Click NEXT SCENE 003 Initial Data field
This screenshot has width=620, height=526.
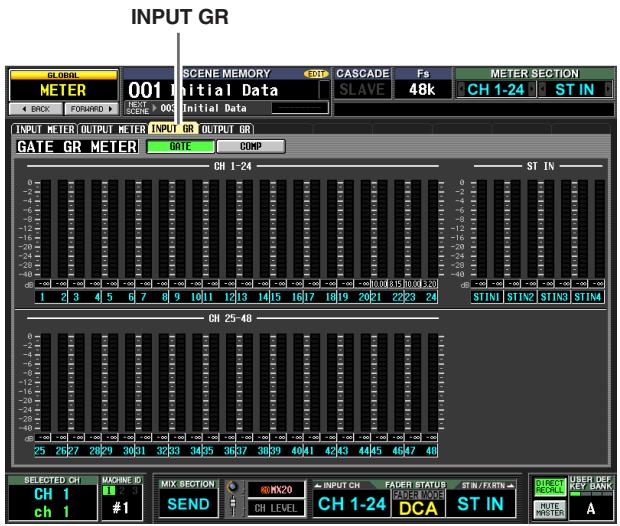point(227,108)
